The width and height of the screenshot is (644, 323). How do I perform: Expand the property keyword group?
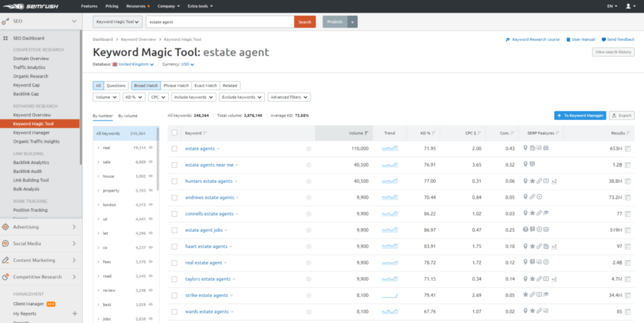tap(99, 190)
